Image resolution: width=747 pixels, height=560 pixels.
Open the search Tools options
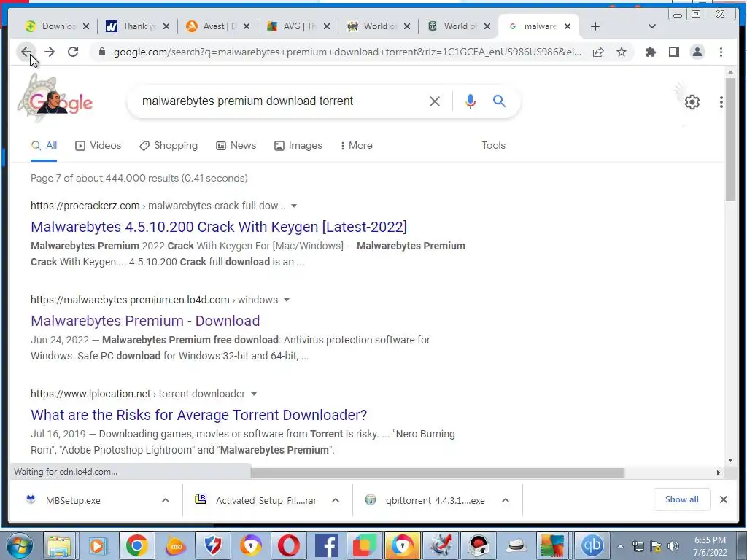coord(493,145)
